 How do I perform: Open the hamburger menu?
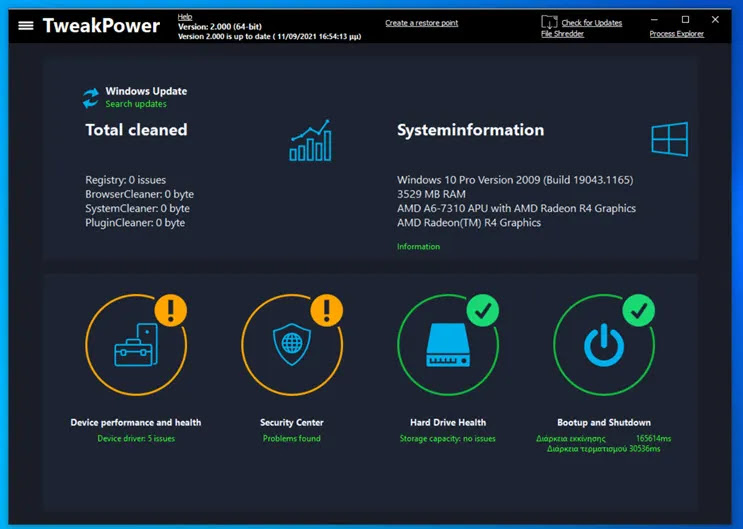pos(26,26)
